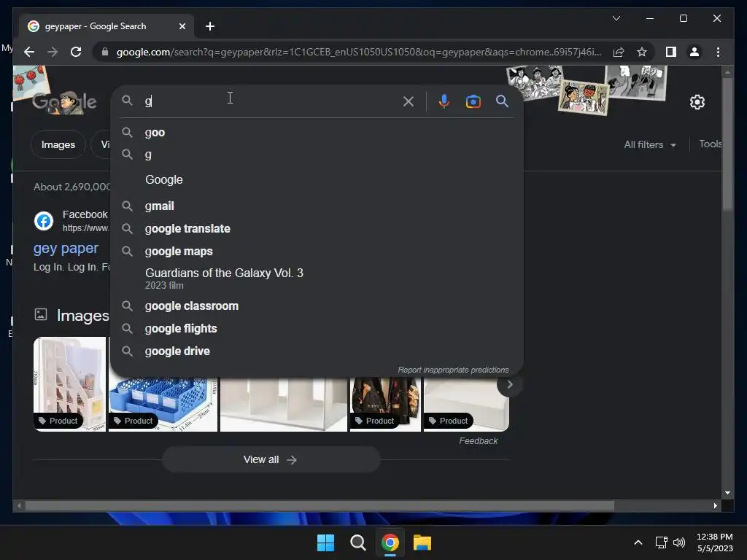
Task: Click the browser forward arrow
Action: [53, 52]
